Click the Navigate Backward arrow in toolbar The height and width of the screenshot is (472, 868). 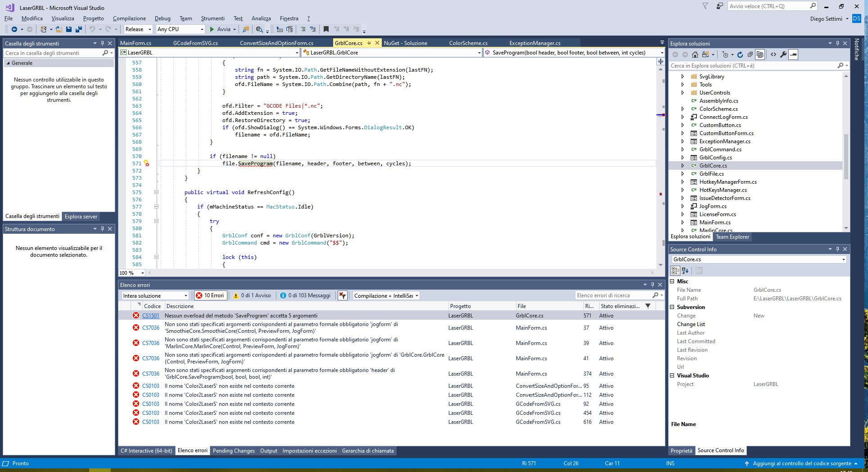14,29
